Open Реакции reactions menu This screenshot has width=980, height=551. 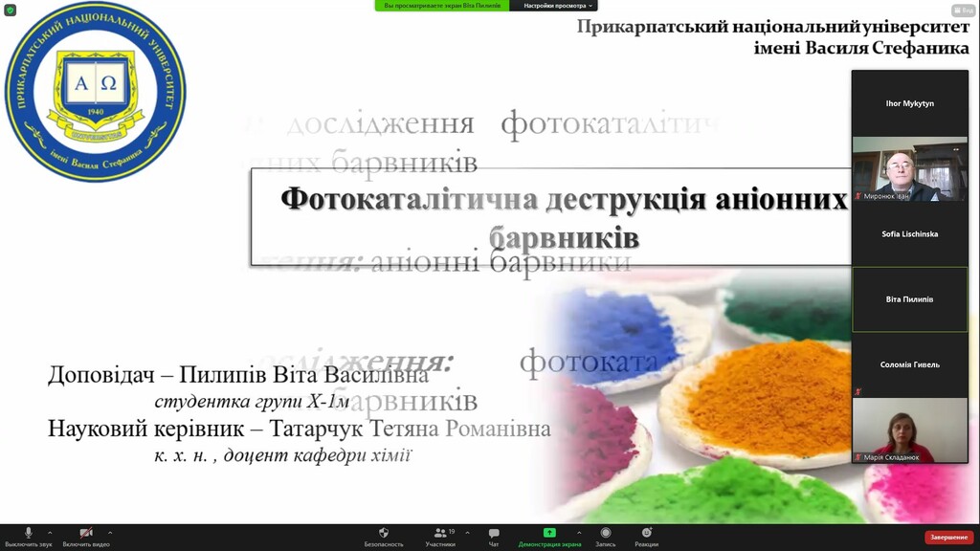point(646,537)
